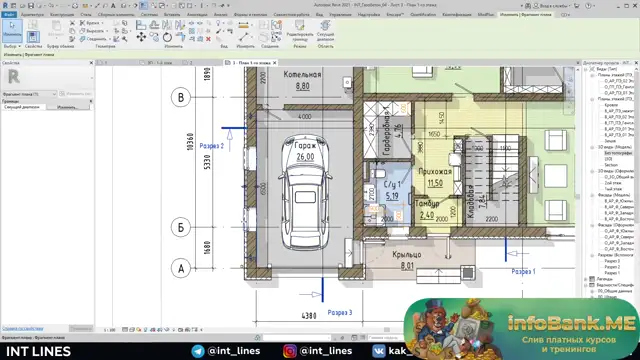Close the Свойства properties palette
640x360 pixels.
coord(91,63)
